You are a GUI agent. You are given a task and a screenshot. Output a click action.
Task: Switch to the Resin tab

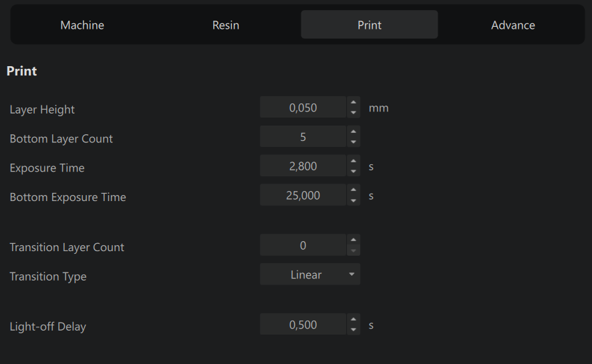tap(226, 25)
